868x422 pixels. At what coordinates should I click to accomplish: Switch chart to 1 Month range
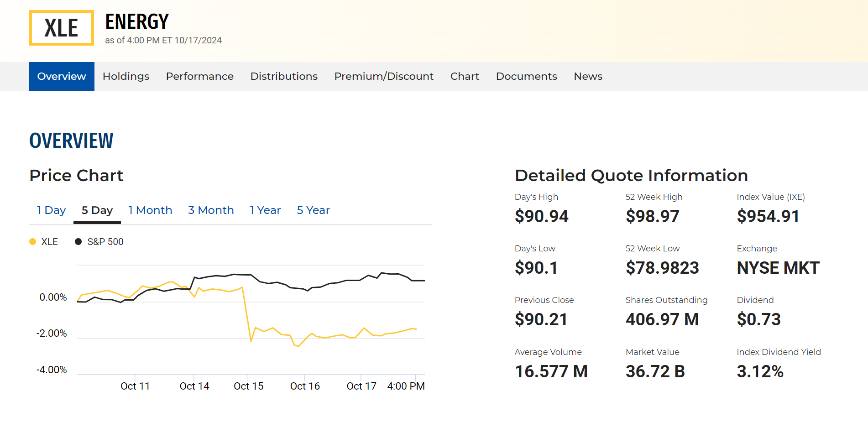point(150,210)
